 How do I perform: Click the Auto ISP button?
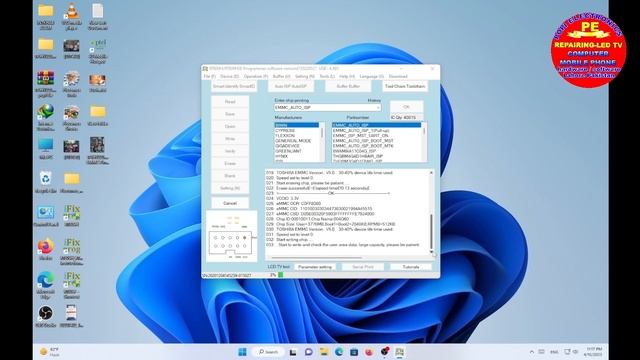(291, 87)
